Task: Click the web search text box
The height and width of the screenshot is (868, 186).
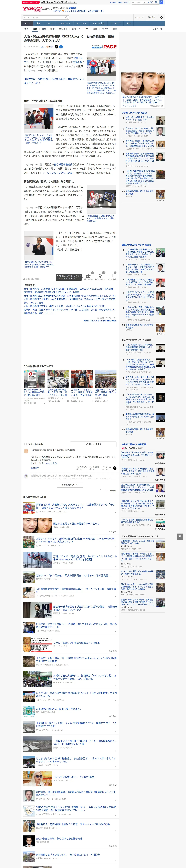Action: click(145, 2)
